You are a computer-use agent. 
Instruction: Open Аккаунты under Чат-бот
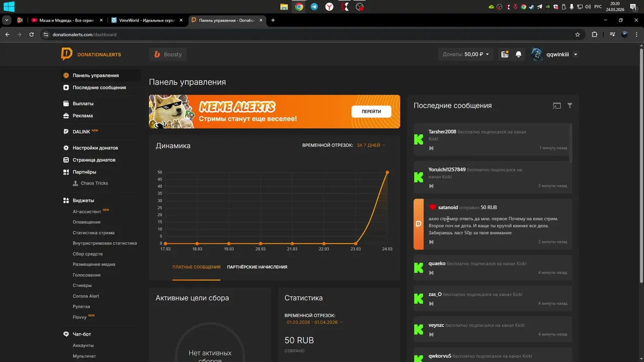click(83, 345)
